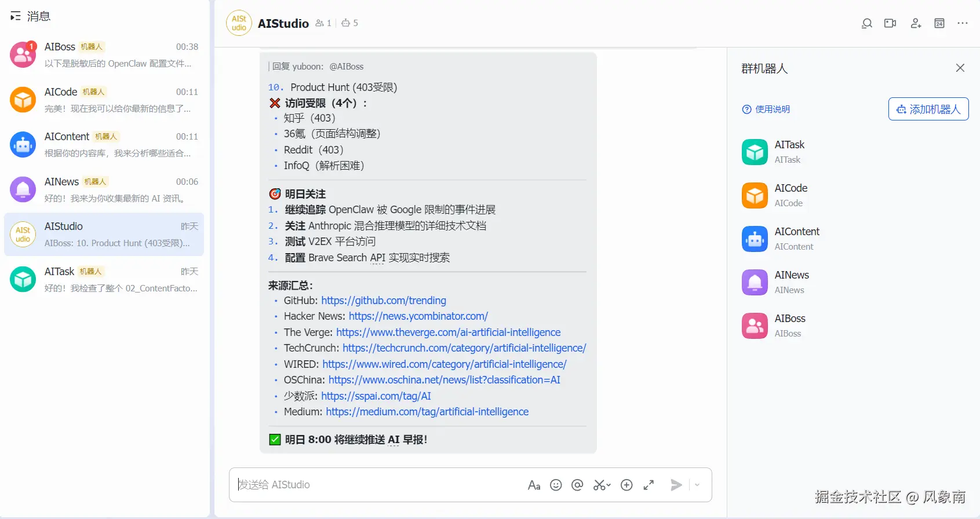Close the 群机器人 panel
The width and height of the screenshot is (980, 519).
coord(960,68)
